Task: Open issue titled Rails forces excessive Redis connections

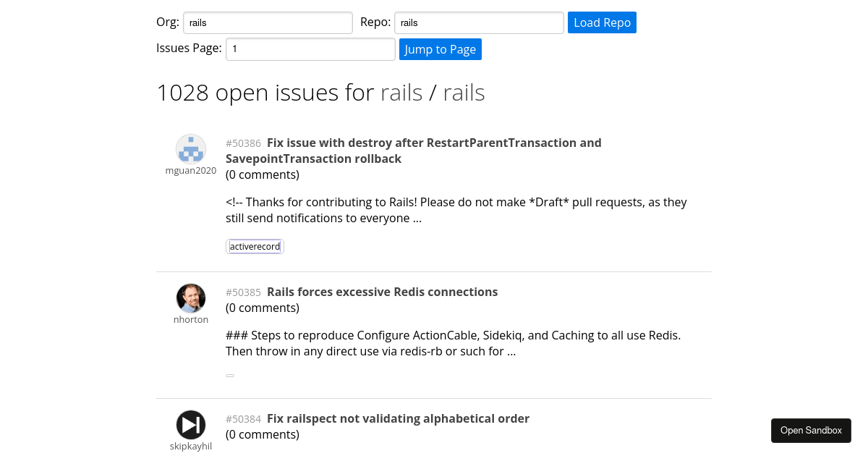Action: (x=382, y=292)
